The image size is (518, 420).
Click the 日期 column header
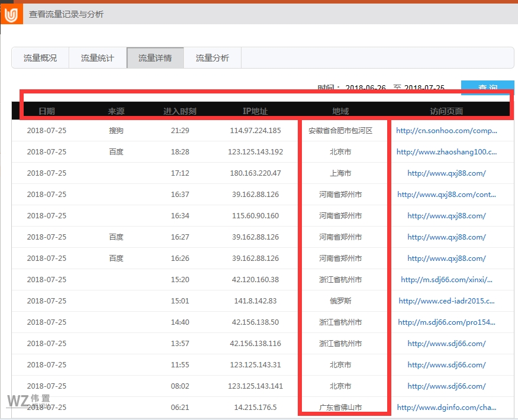pos(47,111)
